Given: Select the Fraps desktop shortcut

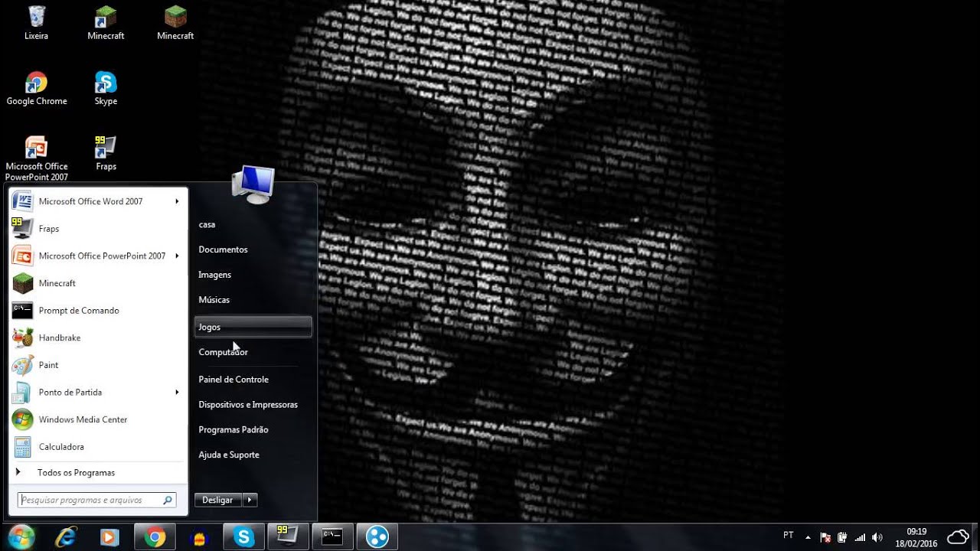Looking at the screenshot, I should (x=106, y=153).
